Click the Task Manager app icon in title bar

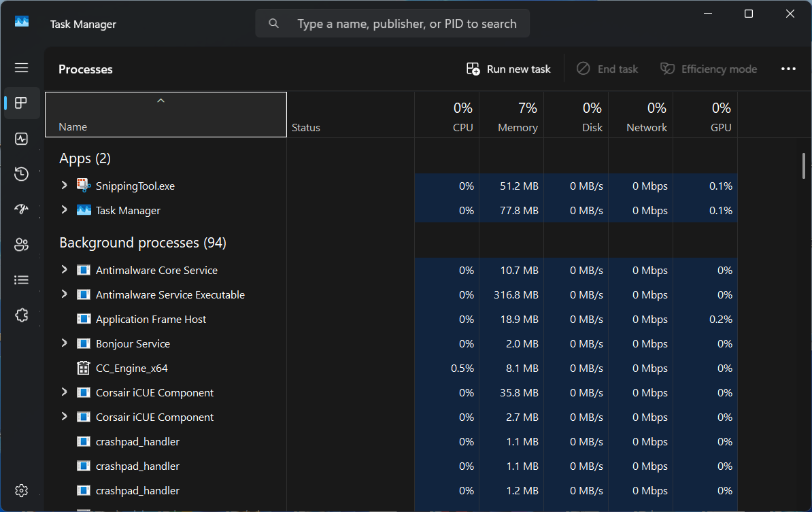pyautogui.click(x=22, y=22)
